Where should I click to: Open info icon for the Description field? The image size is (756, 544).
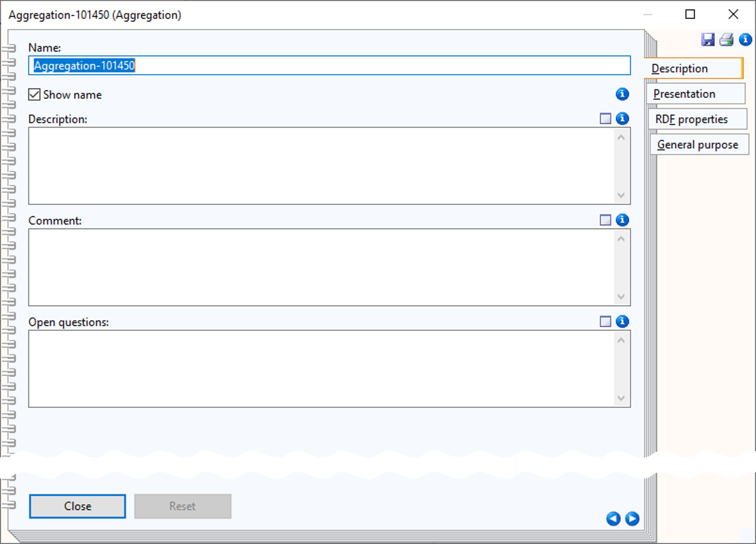click(x=622, y=118)
